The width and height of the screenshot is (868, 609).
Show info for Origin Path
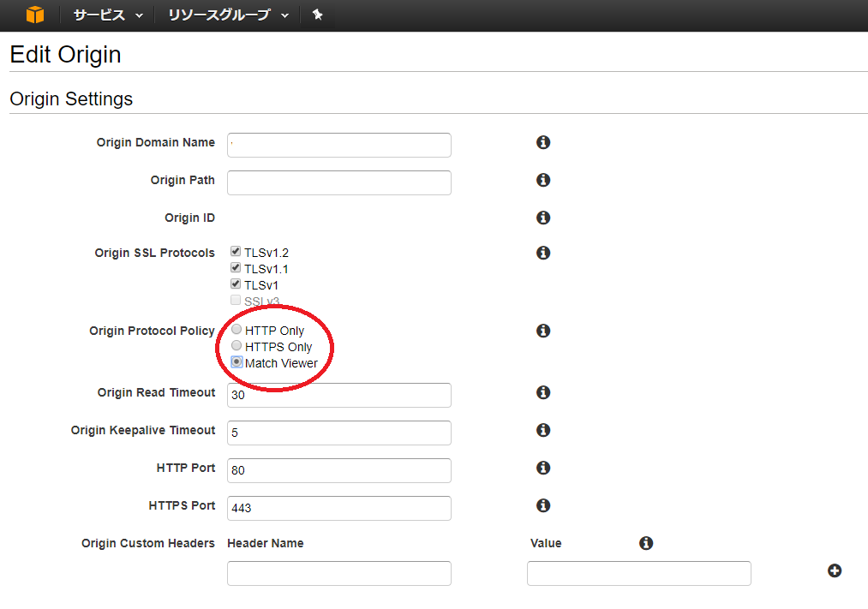[543, 180]
